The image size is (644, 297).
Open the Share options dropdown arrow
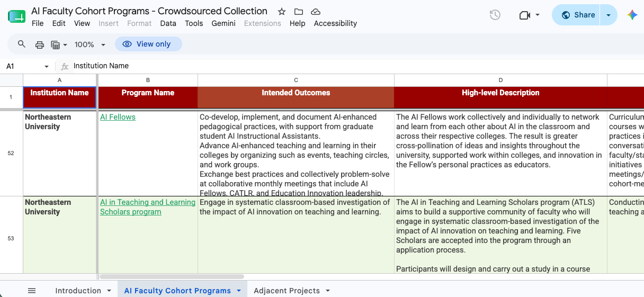pos(609,15)
